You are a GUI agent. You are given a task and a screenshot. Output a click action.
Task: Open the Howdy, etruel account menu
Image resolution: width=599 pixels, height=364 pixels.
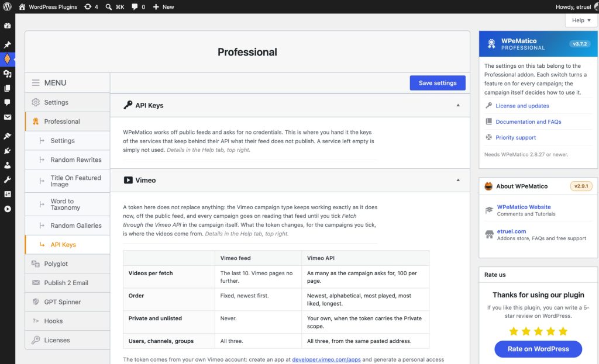click(x=576, y=7)
